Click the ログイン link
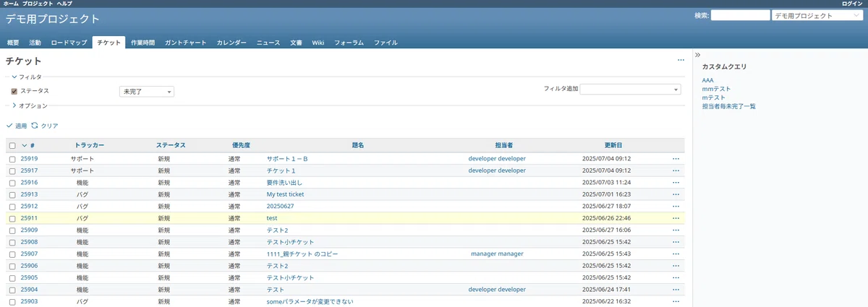This screenshot has height=307, width=868. [x=852, y=4]
